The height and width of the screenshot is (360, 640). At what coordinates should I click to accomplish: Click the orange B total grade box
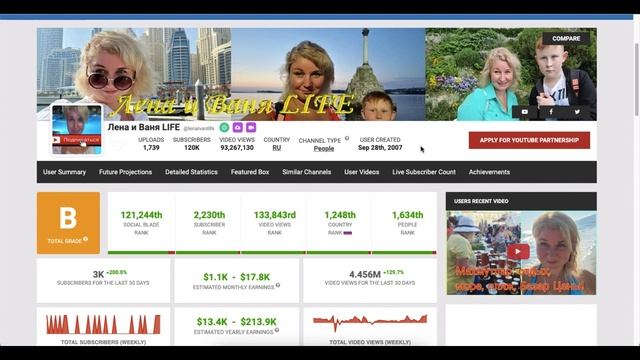pyautogui.click(x=69, y=223)
